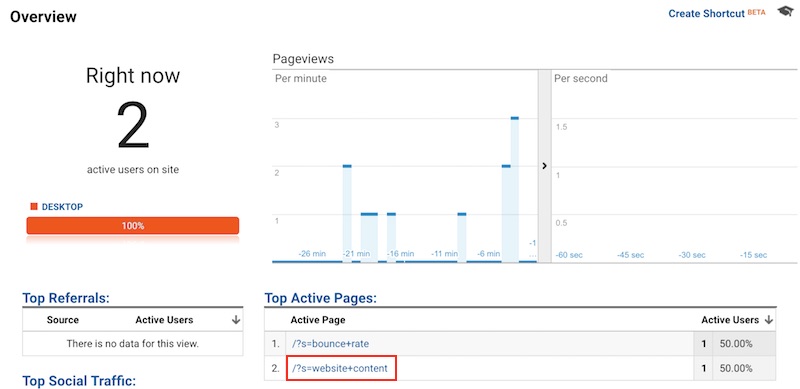
Task: Collapse pageviews panel with the chevron arrow
Action: tap(544, 166)
